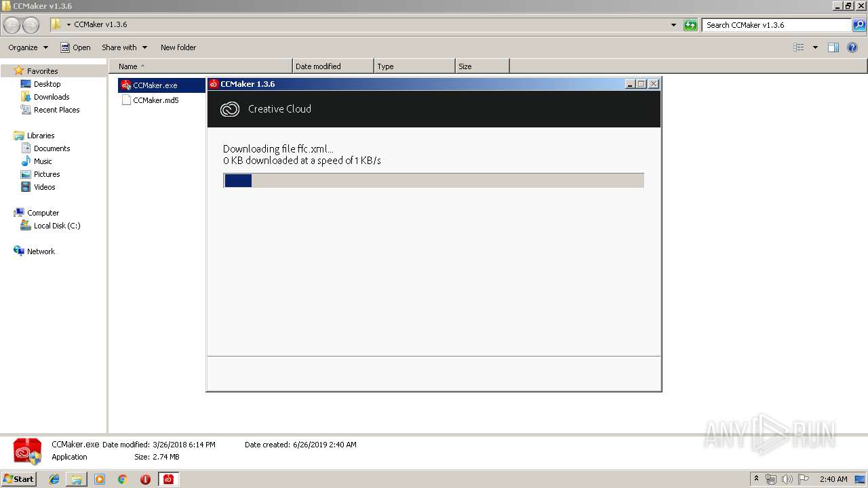This screenshot has width=868, height=488.
Task: Select Computer in navigation pane
Action: [x=37, y=213]
